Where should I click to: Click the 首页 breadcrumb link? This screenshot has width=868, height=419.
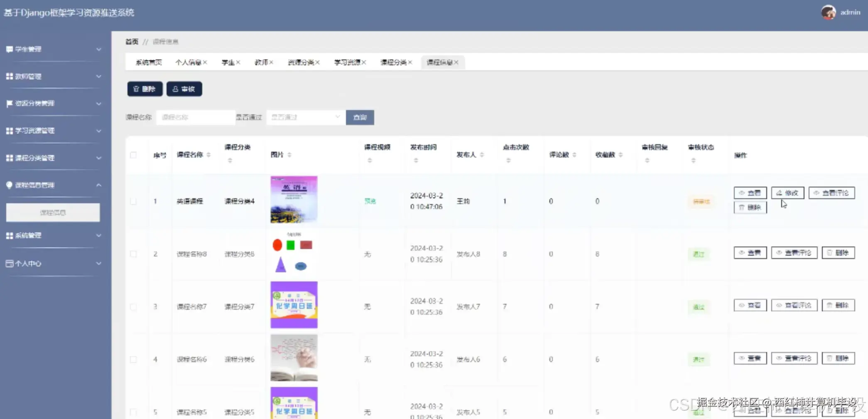(132, 42)
